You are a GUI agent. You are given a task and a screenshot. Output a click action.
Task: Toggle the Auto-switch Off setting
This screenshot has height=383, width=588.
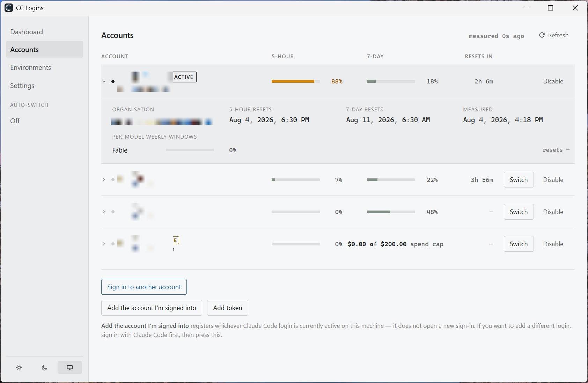(x=15, y=121)
